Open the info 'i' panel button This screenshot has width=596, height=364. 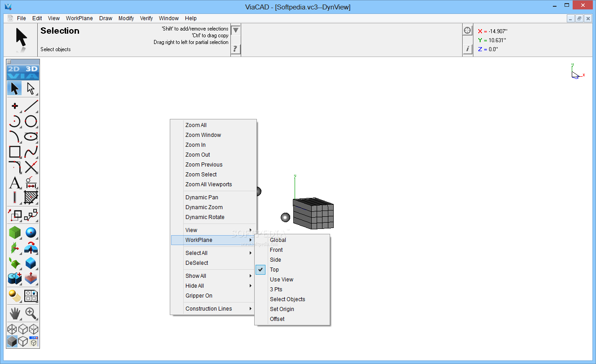(x=468, y=49)
